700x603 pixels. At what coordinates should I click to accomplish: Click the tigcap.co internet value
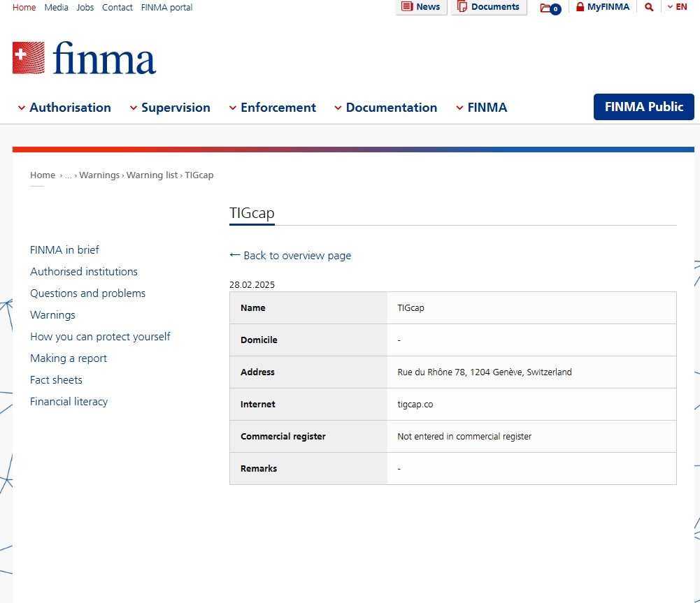415,404
